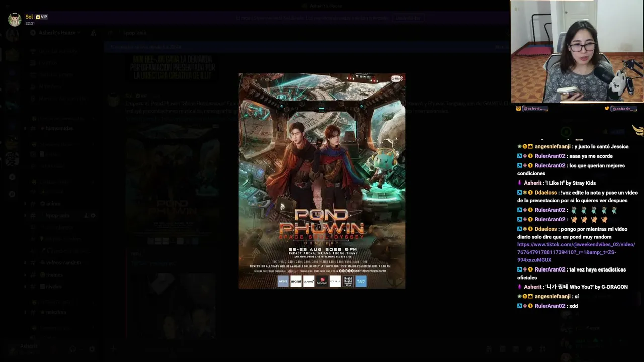Open Discord user settings gear
644x362 pixels.
(x=92, y=349)
